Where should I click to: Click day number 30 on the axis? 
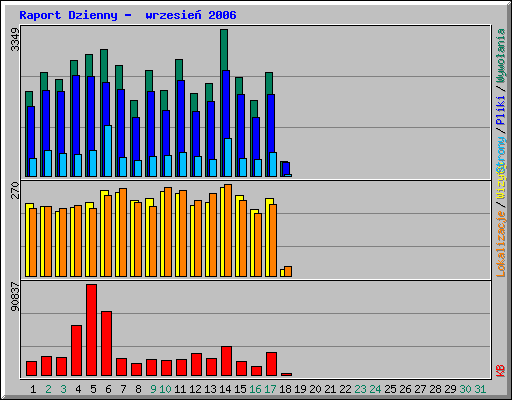pyautogui.click(x=465, y=389)
